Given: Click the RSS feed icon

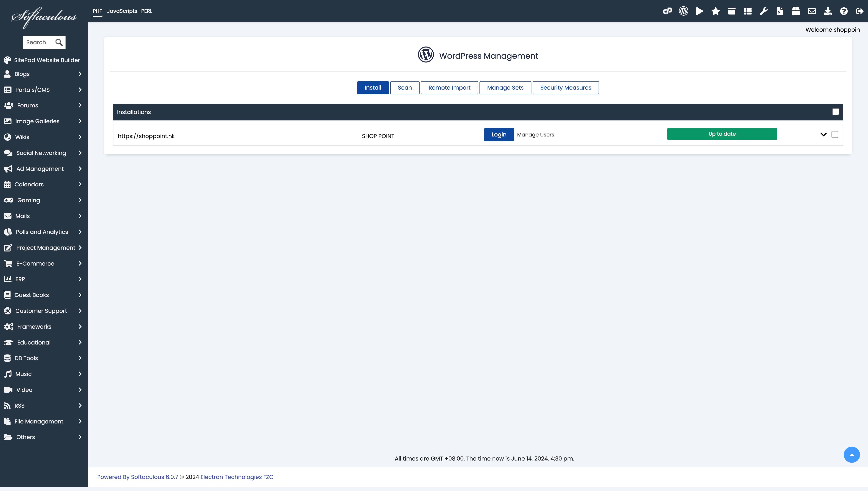Looking at the screenshot, I should [7, 406].
